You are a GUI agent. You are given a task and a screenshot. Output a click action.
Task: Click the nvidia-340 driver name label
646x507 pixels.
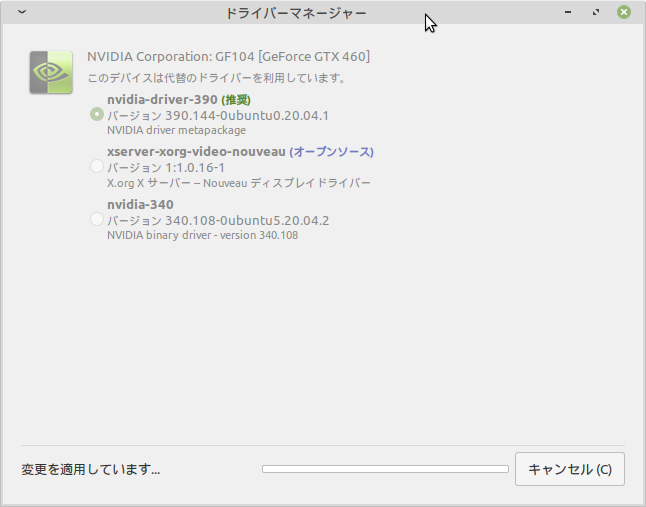[140, 205]
